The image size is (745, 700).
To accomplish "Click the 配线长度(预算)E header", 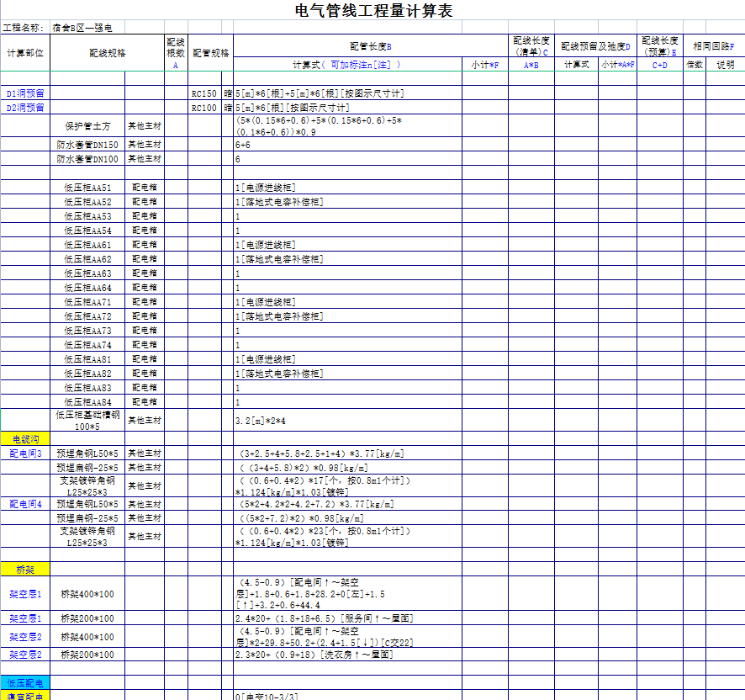I will click(660, 46).
